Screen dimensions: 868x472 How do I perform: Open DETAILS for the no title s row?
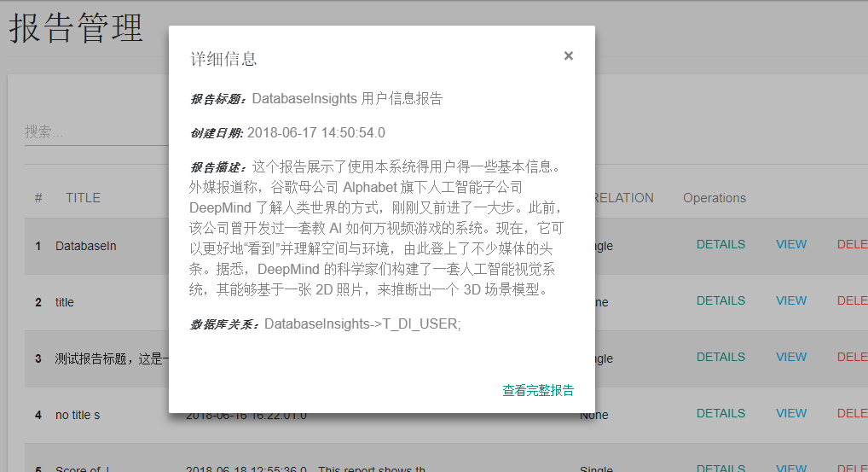720,413
